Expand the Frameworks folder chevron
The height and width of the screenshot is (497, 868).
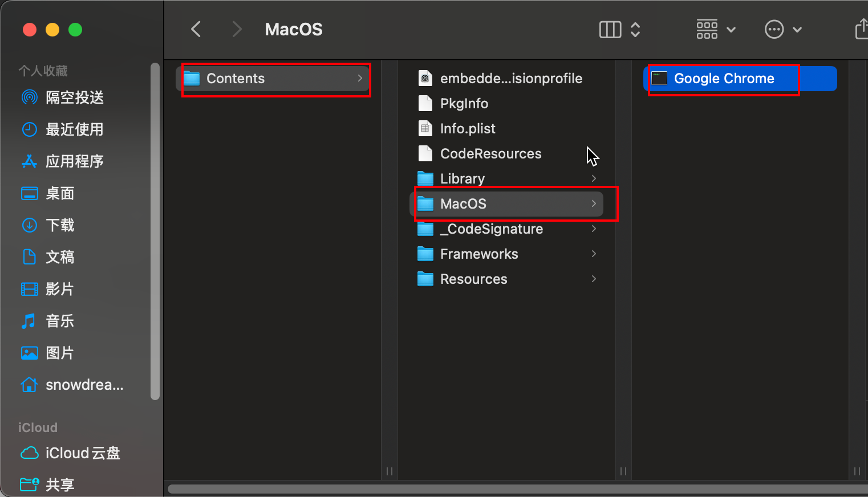coord(594,254)
